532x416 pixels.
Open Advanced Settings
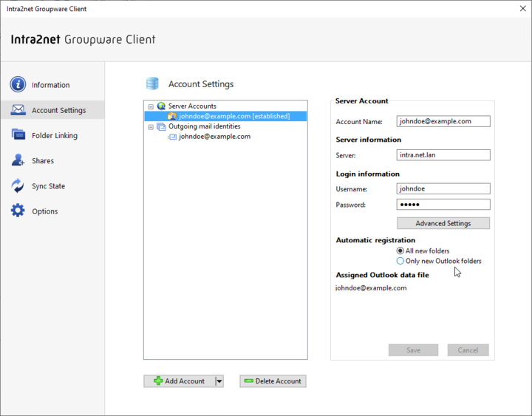[x=443, y=223]
